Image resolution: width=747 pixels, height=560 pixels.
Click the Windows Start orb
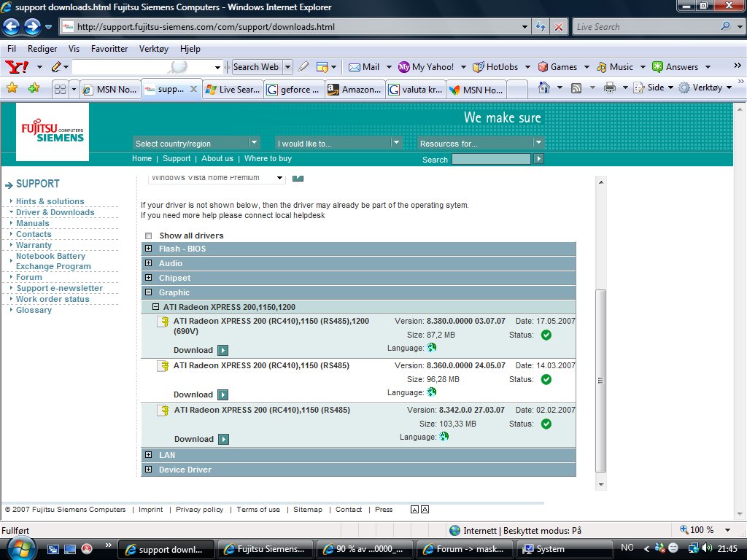point(20,548)
